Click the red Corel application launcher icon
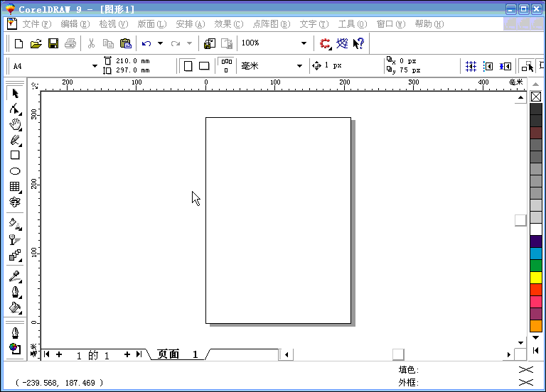The image size is (546, 392). [x=326, y=43]
